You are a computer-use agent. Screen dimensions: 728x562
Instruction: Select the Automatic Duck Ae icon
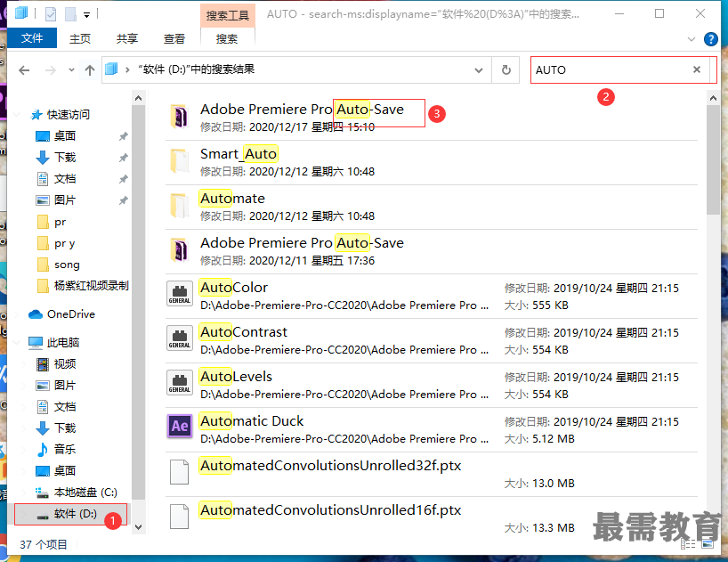(x=180, y=426)
